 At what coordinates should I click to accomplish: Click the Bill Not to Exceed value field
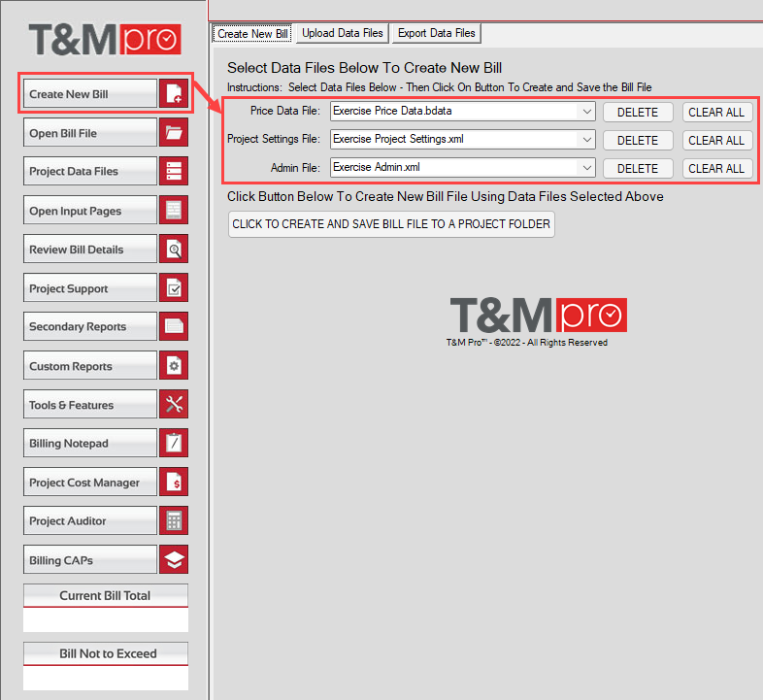click(106, 678)
